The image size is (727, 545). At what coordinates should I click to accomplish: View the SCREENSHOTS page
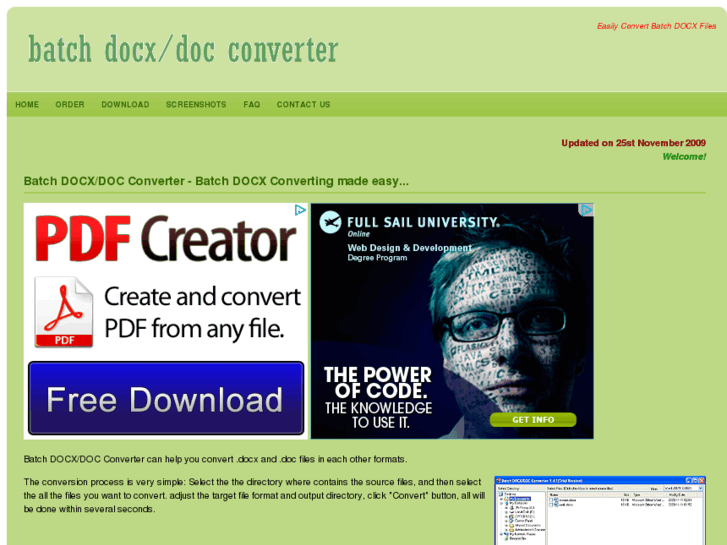pyautogui.click(x=196, y=104)
